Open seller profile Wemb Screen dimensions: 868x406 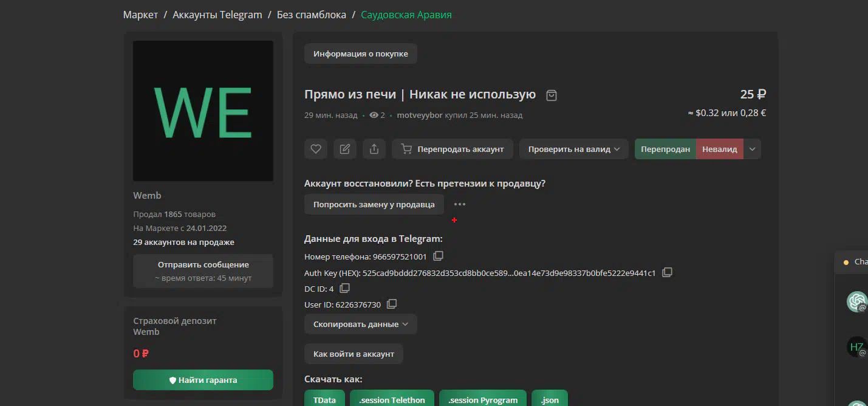[147, 196]
